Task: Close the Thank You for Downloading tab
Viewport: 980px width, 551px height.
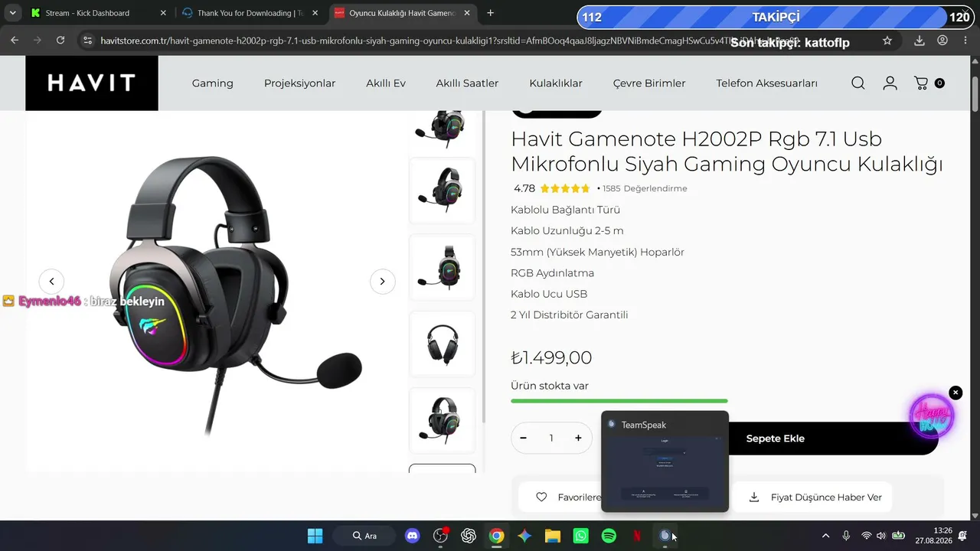Action: (315, 13)
